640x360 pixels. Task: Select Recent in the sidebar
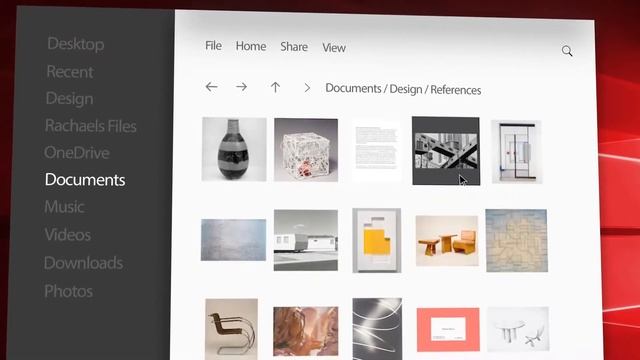pyautogui.click(x=70, y=72)
